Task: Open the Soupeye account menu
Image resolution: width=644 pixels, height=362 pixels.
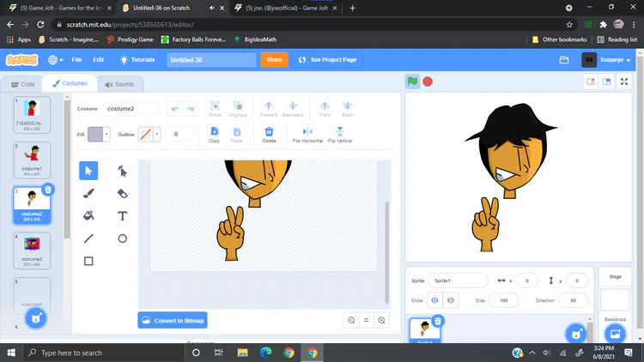Action: (x=606, y=60)
